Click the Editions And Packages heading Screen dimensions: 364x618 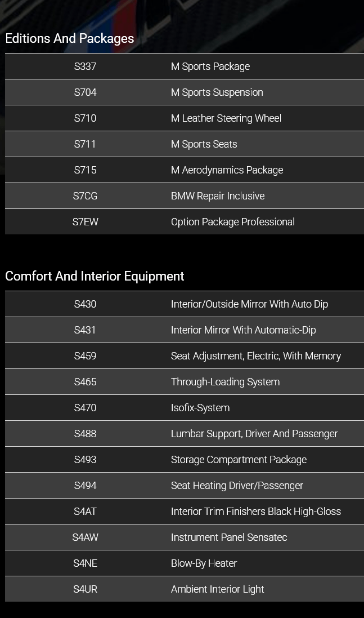70,38
